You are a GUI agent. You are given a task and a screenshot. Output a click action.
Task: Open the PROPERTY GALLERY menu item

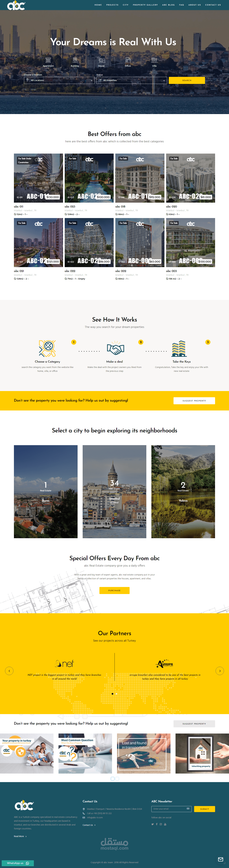point(145,5)
